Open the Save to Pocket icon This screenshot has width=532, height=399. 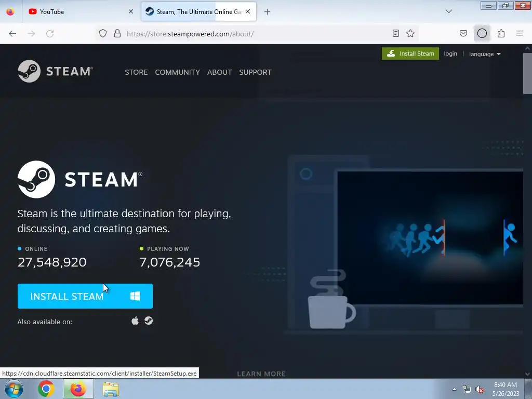tap(463, 33)
